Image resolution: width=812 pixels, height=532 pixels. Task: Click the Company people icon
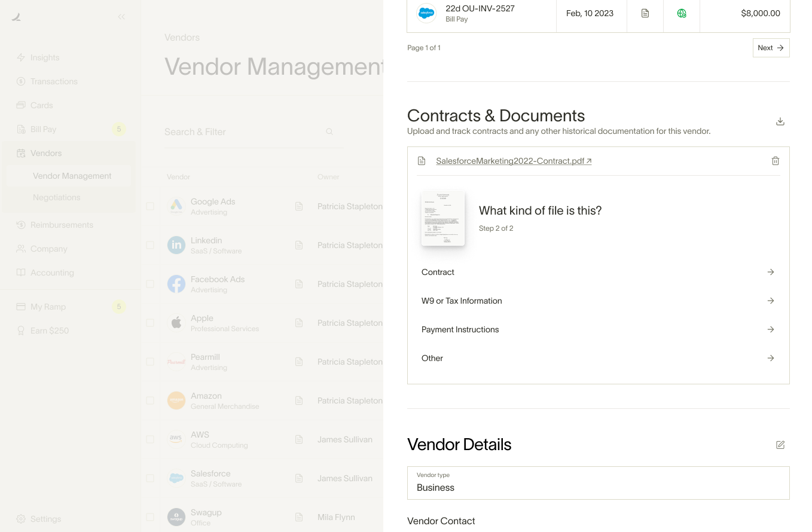pyautogui.click(x=21, y=249)
